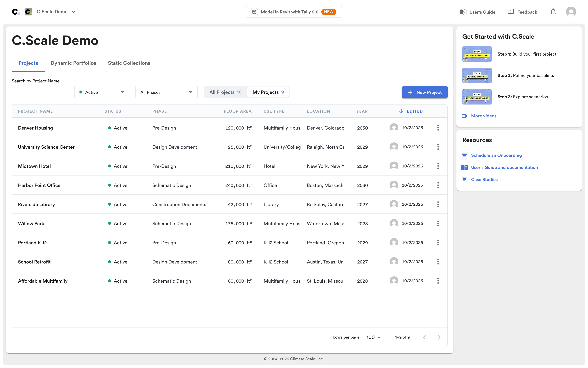Sort by the Edited column arrow

click(x=401, y=111)
